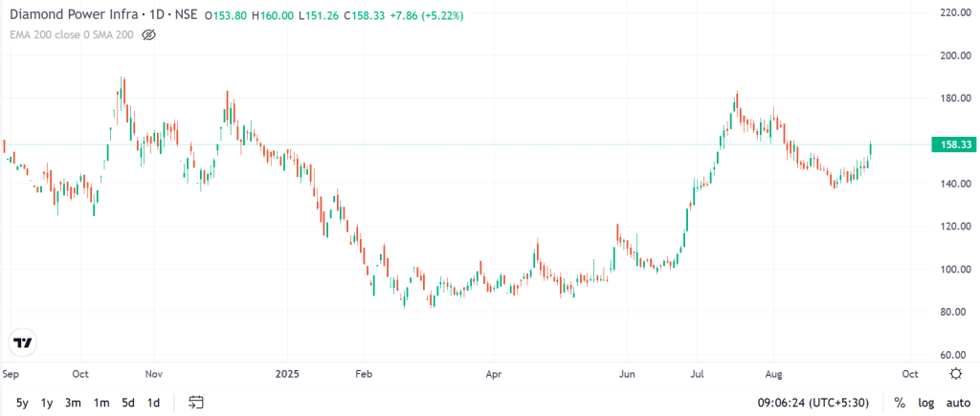This screenshot has height=416, width=980.
Task: Click the Sep time axis label
Action: tap(11, 374)
